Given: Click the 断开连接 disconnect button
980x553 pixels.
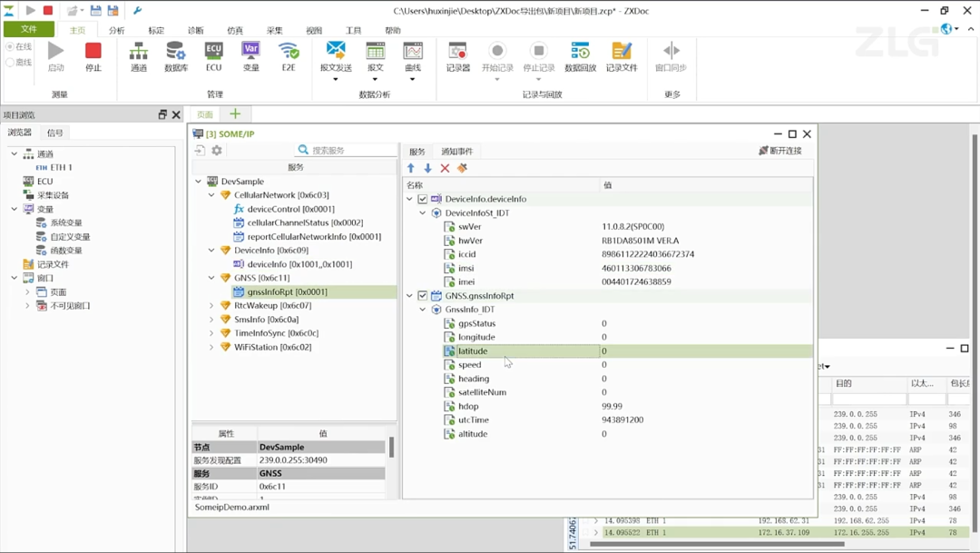Looking at the screenshot, I should [x=780, y=151].
